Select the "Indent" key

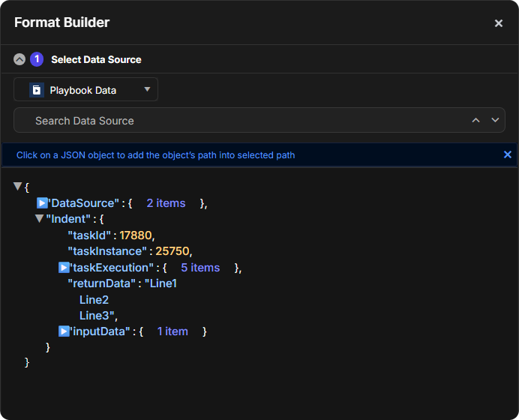point(68,219)
